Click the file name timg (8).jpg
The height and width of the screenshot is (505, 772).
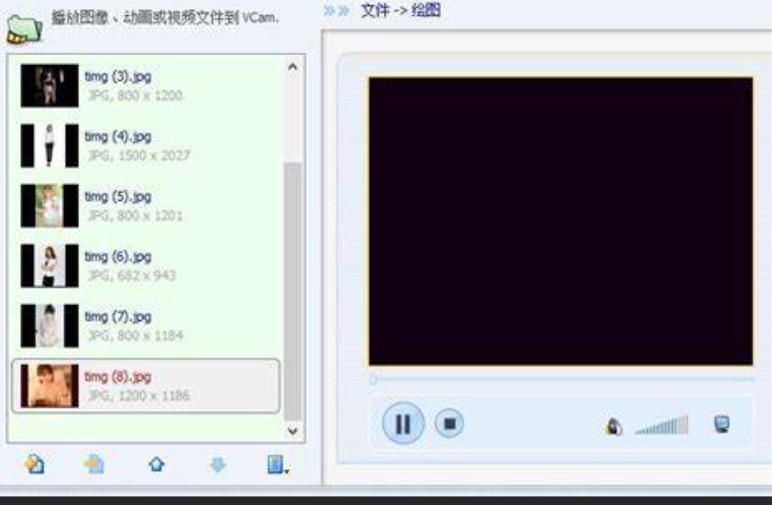118,377
